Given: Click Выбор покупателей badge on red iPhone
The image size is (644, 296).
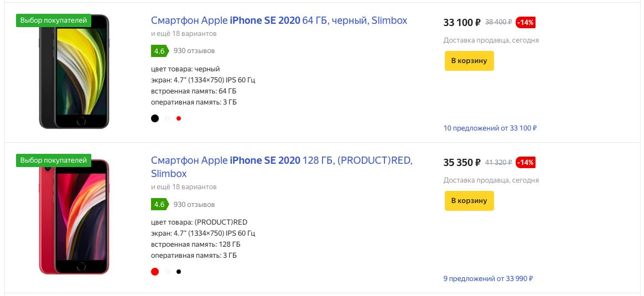Looking at the screenshot, I should click(x=54, y=160).
